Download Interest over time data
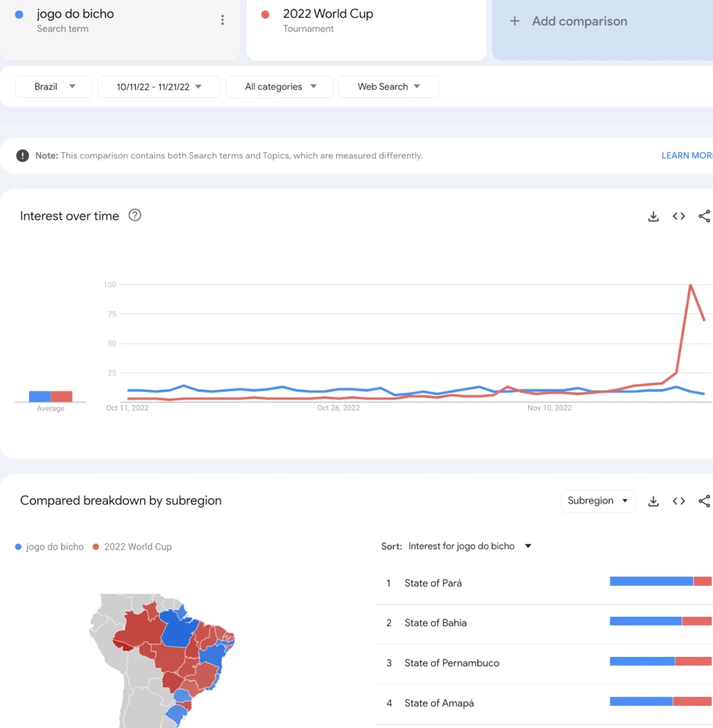This screenshot has height=728, width=713. point(653,216)
